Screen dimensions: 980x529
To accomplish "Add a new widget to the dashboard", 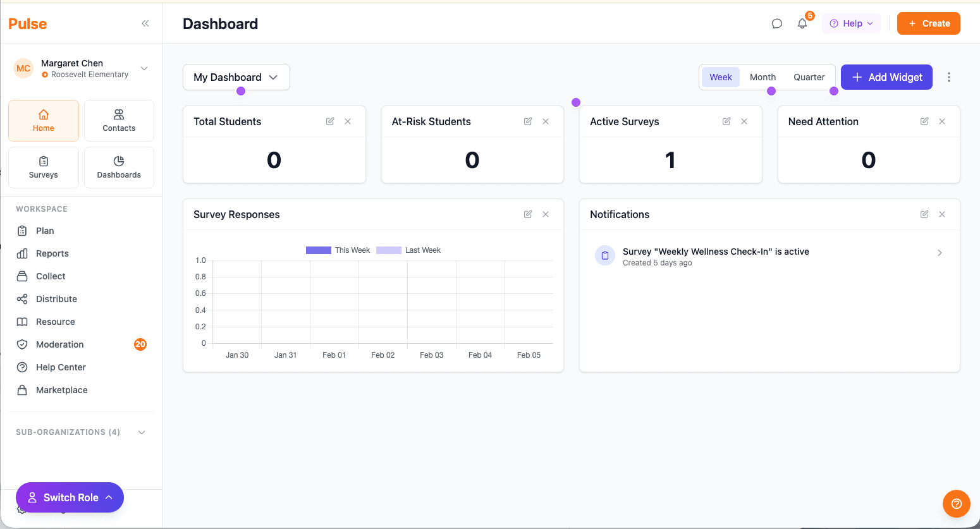I will point(886,76).
